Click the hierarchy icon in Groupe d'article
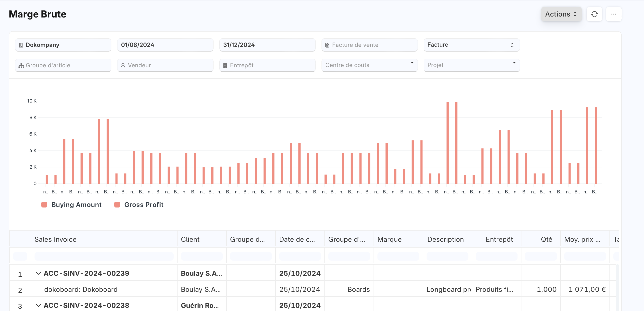 coord(21,65)
